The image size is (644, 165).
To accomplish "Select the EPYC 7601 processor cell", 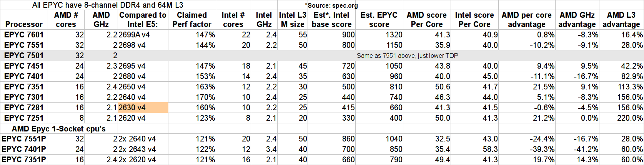I will (x=24, y=35).
